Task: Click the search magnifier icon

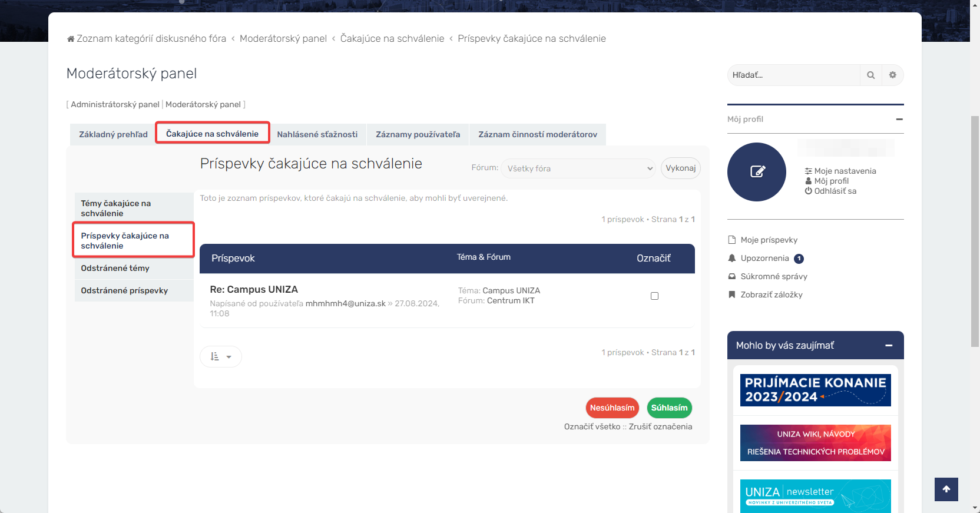Action: [x=870, y=75]
